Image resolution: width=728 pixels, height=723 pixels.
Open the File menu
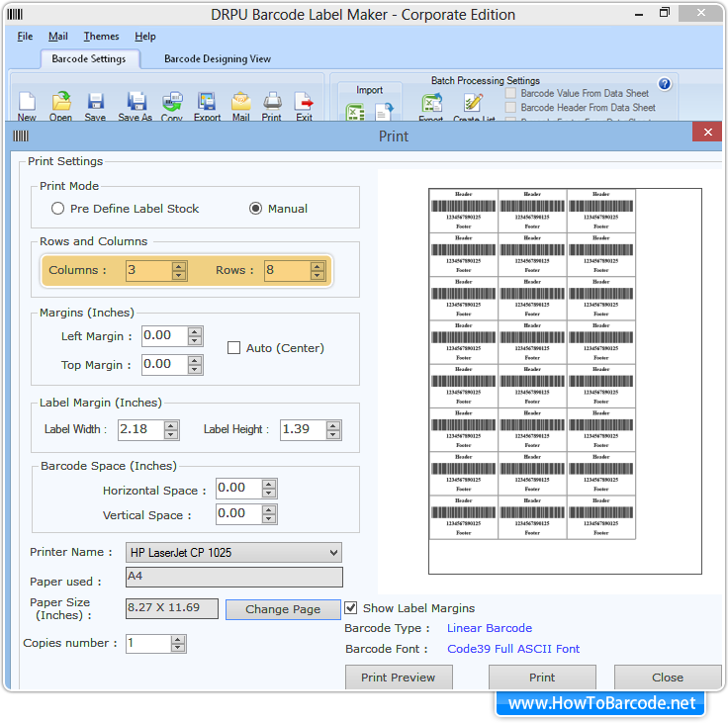click(25, 37)
